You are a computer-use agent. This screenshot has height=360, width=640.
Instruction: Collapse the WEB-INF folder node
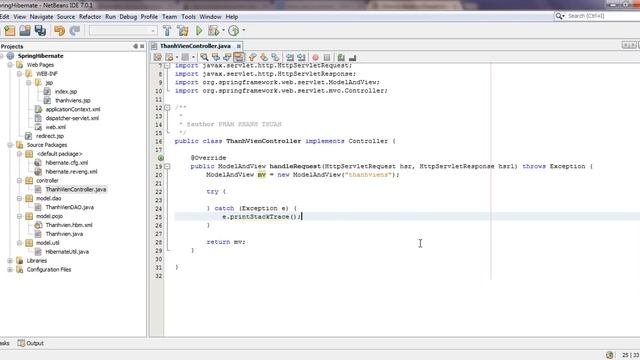click(19, 74)
